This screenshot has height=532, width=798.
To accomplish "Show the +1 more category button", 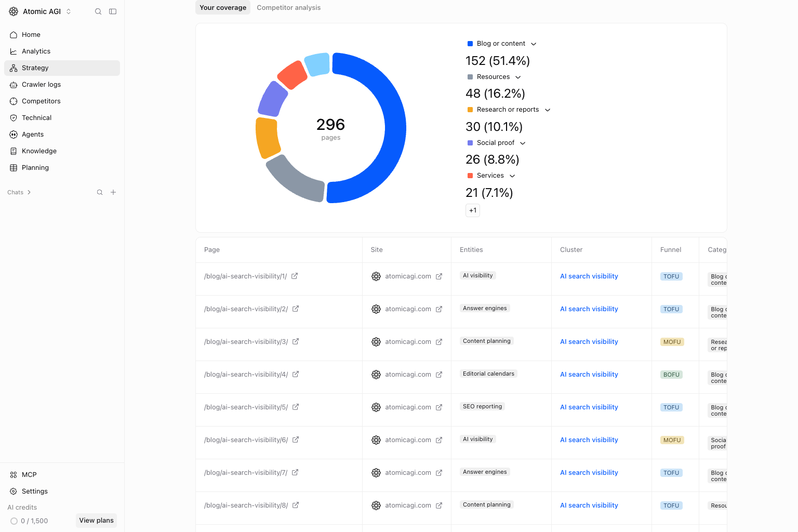I will [473, 210].
